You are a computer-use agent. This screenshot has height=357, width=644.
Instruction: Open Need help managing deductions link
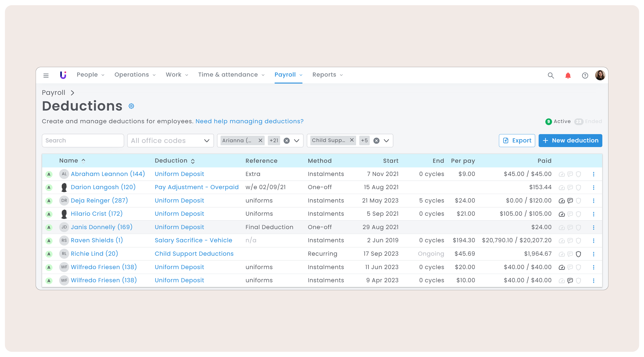(249, 121)
